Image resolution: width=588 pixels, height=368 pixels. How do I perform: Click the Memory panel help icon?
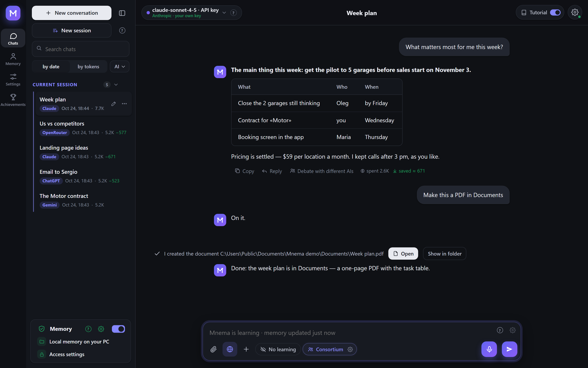pos(88,329)
